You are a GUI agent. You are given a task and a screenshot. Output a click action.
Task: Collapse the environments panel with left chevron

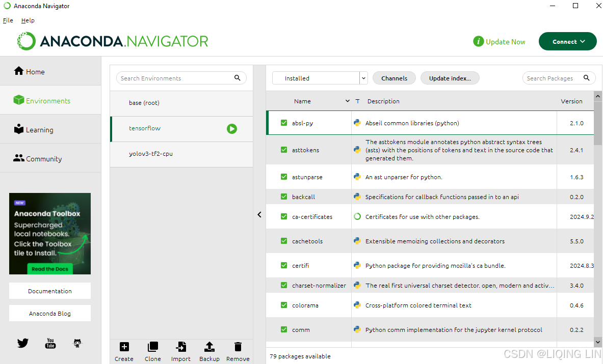coord(259,215)
